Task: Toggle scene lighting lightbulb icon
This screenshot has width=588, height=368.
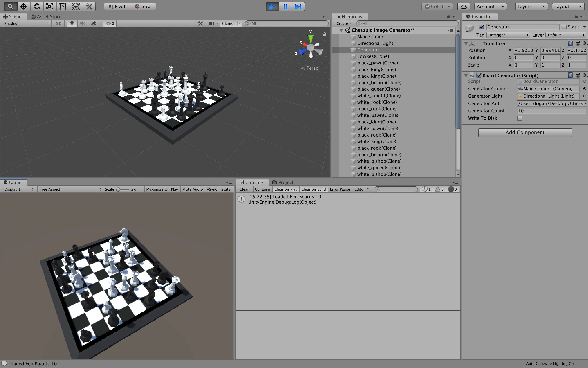Action: [x=72, y=23]
